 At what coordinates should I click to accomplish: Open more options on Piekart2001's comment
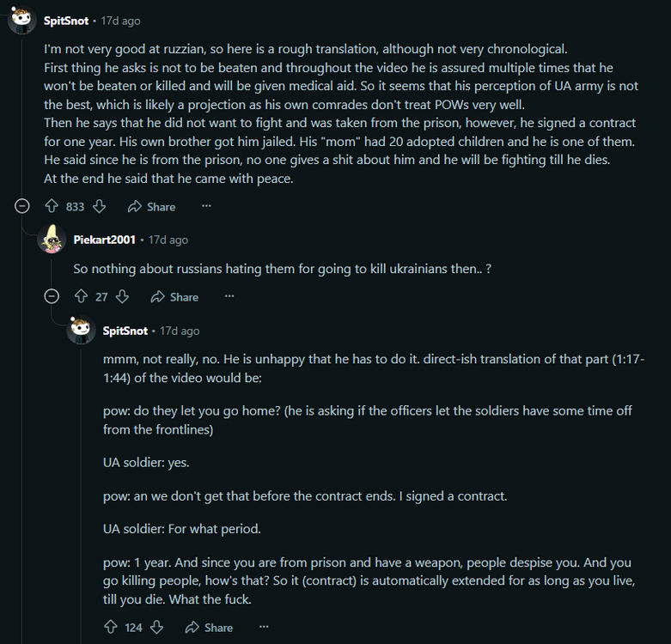tap(229, 296)
